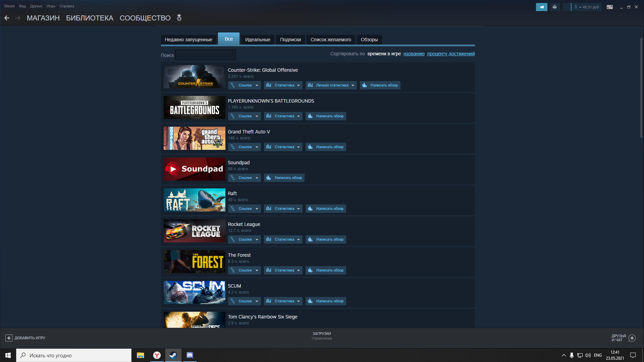Click Написать обзор for Raft
Image resolution: width=644 pixels, height=362 pixels.
[x=326, y=208]
